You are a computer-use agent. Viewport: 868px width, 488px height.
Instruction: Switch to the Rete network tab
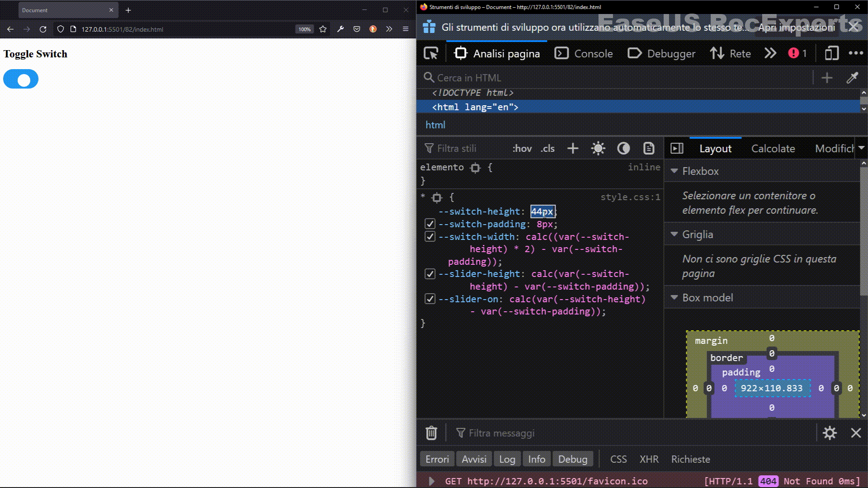(x=731, y=53)
